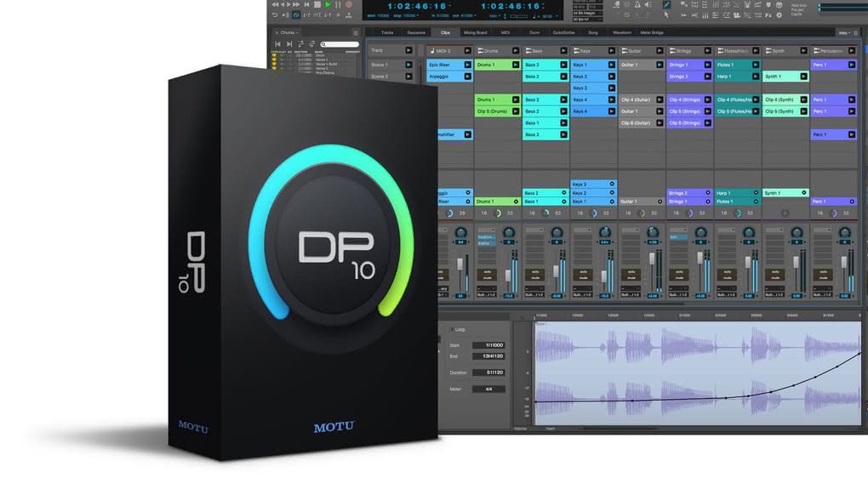Image resolution: width=868 pixels, height=478 pixels.
Task: Solo the Keys mixer channel
Action: coord(583,271)
